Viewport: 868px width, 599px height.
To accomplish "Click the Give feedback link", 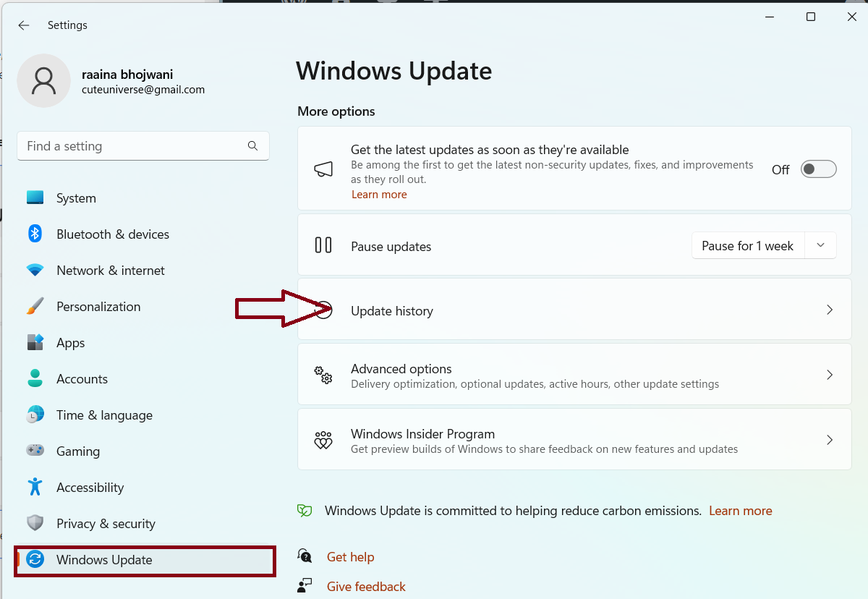I will point(366,587).
